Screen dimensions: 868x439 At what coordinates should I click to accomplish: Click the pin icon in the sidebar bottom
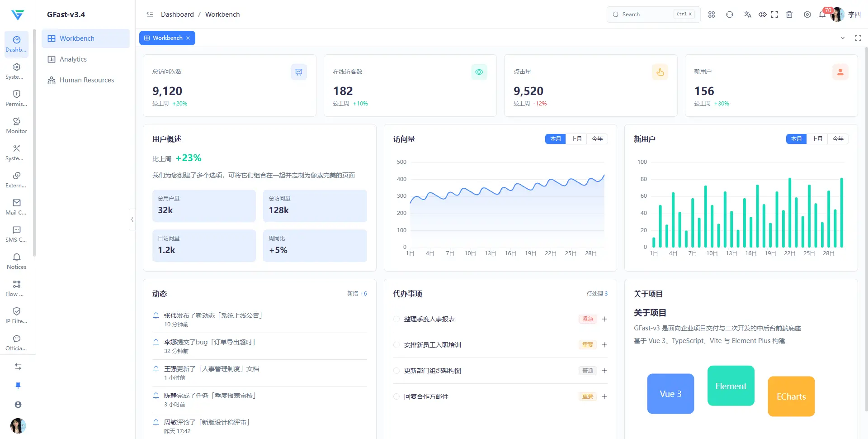(18, 386)
